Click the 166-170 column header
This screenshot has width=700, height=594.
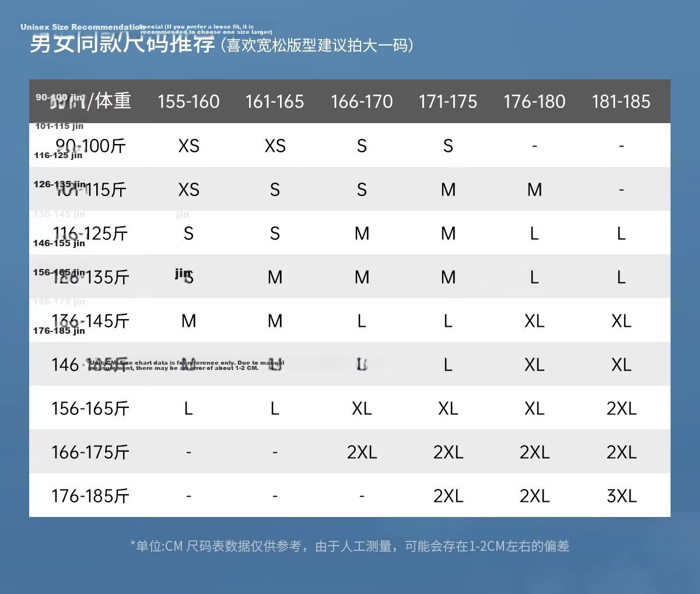coord(362,102)
